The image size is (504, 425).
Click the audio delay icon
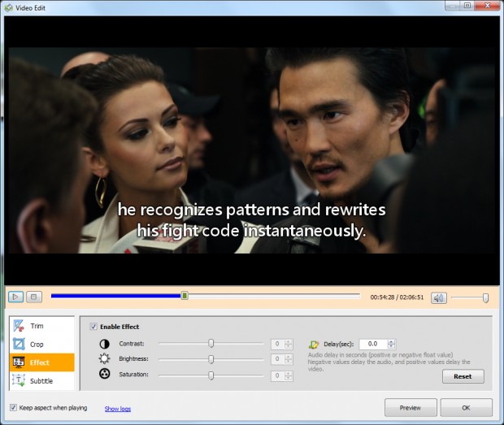pos(314,345)
